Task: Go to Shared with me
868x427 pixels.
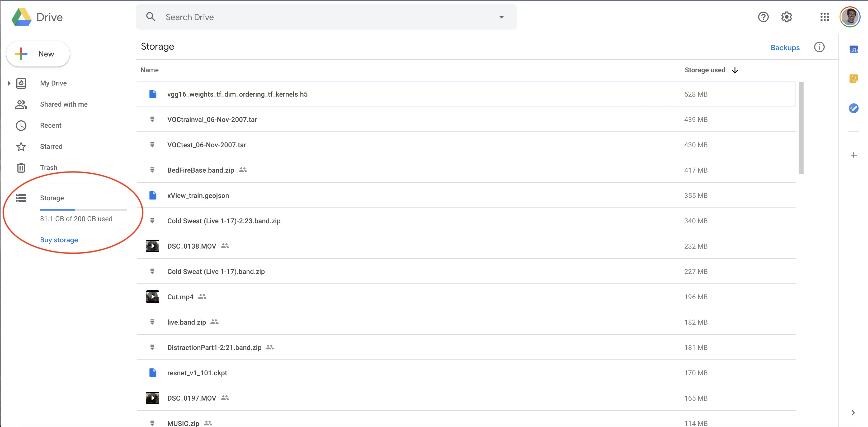Action: (x=64, y=105)
